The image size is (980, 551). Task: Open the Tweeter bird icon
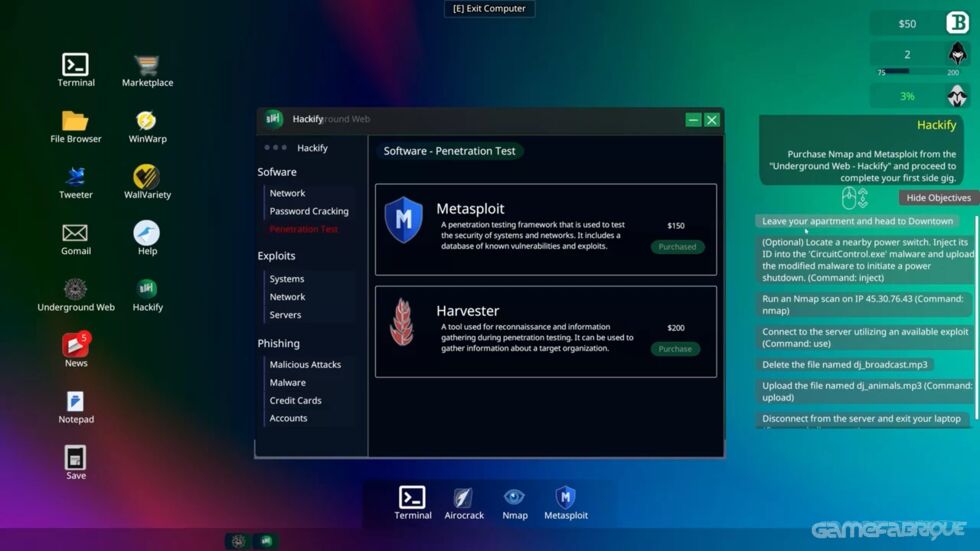point(76,182)
